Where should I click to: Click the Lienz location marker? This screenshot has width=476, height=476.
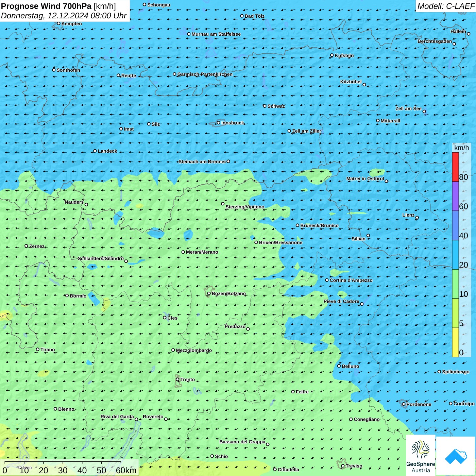(417, 218)
